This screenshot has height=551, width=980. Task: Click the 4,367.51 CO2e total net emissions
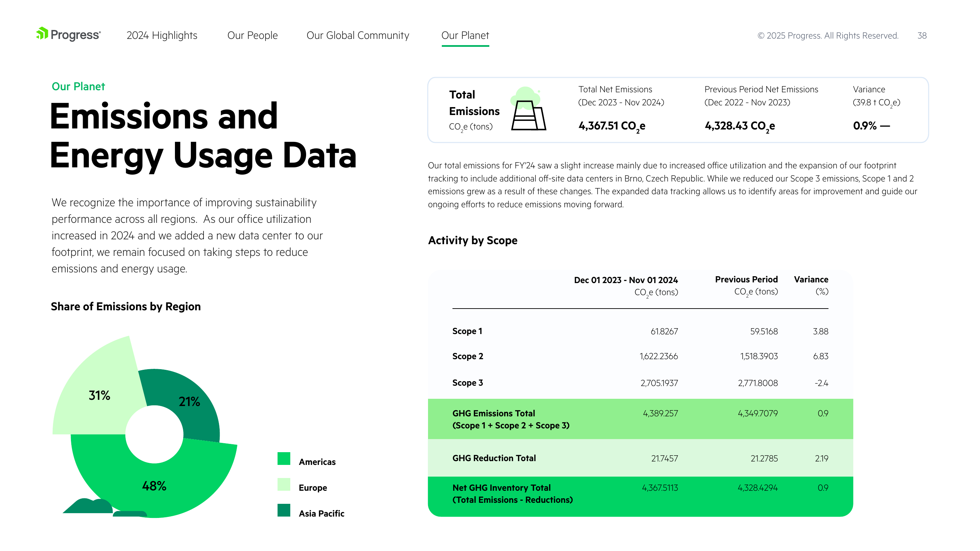pos(612,126)
